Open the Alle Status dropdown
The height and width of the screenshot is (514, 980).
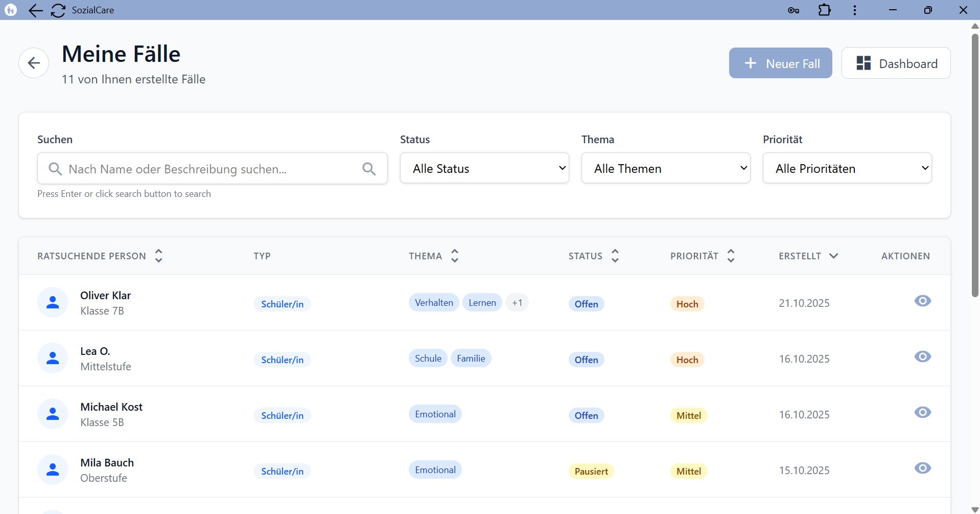click(484, 168)
